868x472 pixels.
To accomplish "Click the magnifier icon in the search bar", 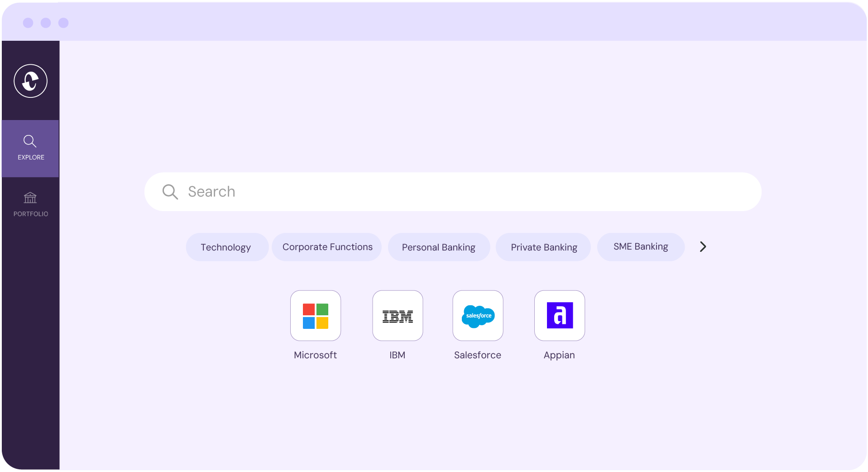I will [170, 192].
